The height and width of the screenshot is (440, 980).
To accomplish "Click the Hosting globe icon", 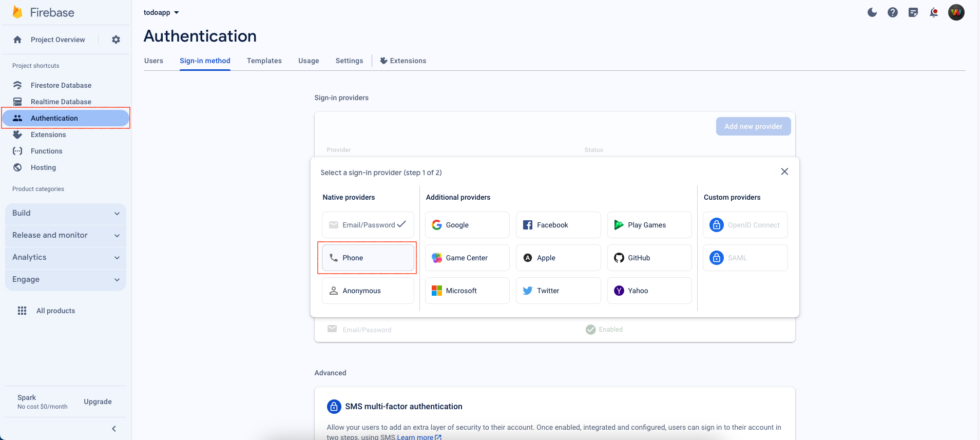I will pos(17,167).
